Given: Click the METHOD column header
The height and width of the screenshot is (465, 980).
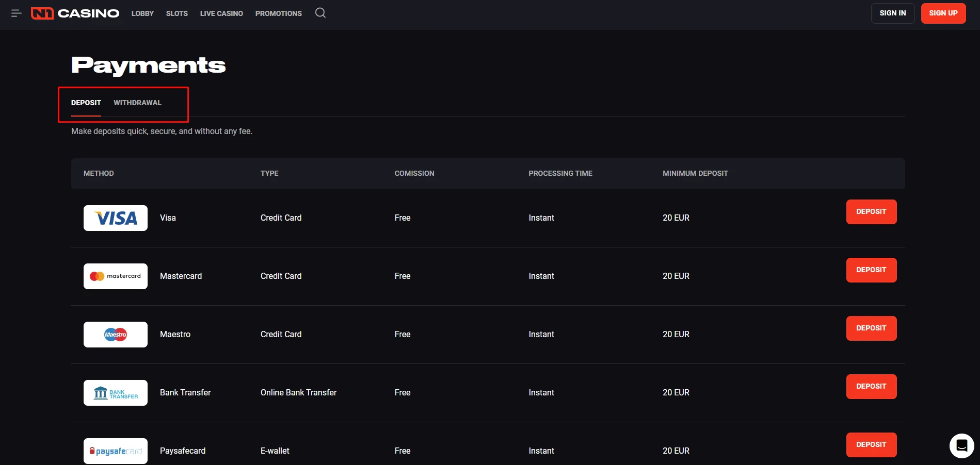Looking at the screenshot, I should coord(99,173).
